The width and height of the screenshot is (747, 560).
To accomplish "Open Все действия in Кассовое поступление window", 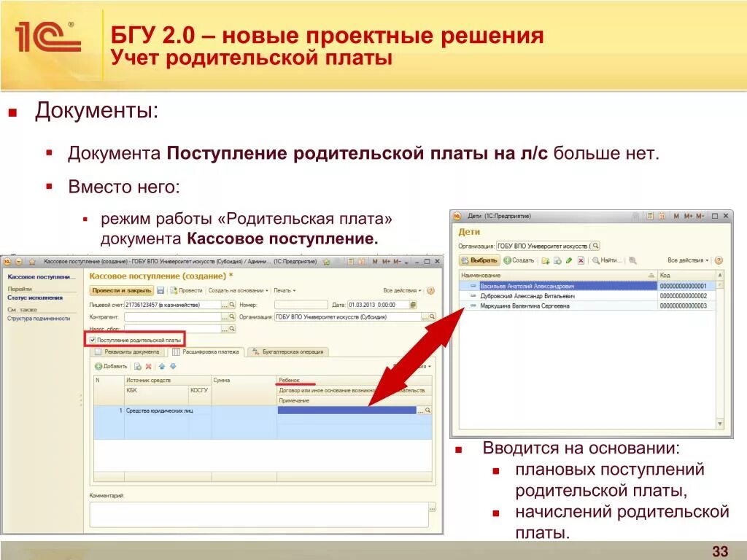I will click(402, 290).
